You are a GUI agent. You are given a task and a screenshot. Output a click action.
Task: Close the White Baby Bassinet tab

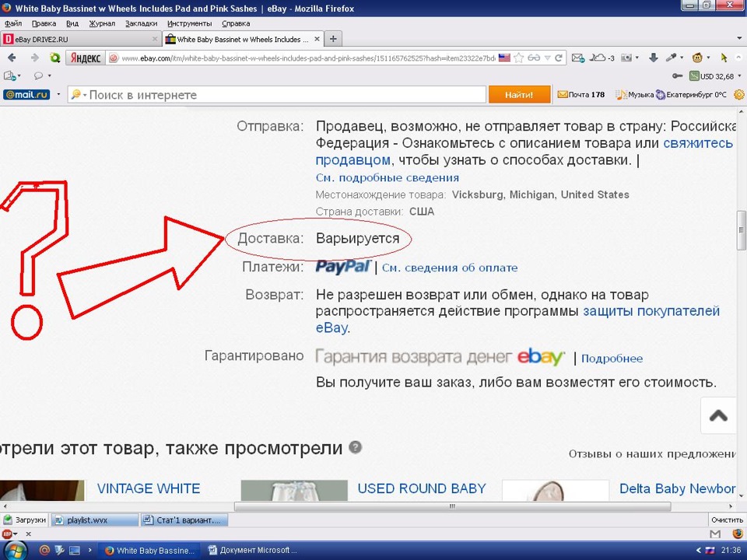click(x=317, y=39)
